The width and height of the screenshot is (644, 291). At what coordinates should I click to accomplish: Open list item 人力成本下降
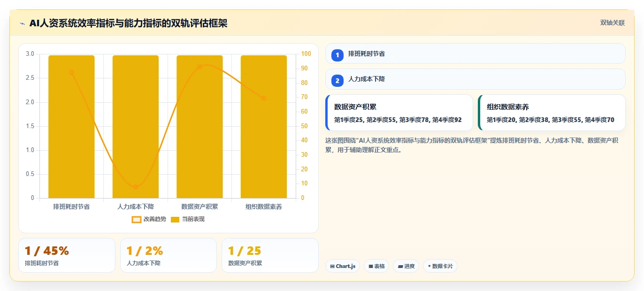pyautogui.click(x=475, y=79)
